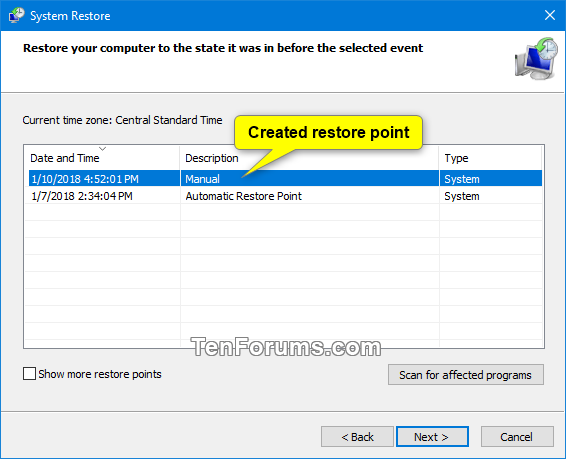Cancel the System Restore wizard
The height and width of the screenshot is (459, 566).
pyautogui.click(x=517, y=437)
